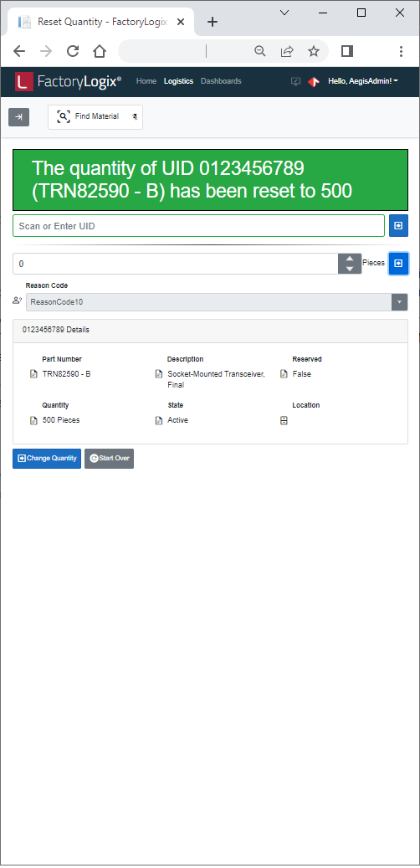The image size is (420, 868).
Task: Click the FactoryLogix logo
Action: click(68, 81)
